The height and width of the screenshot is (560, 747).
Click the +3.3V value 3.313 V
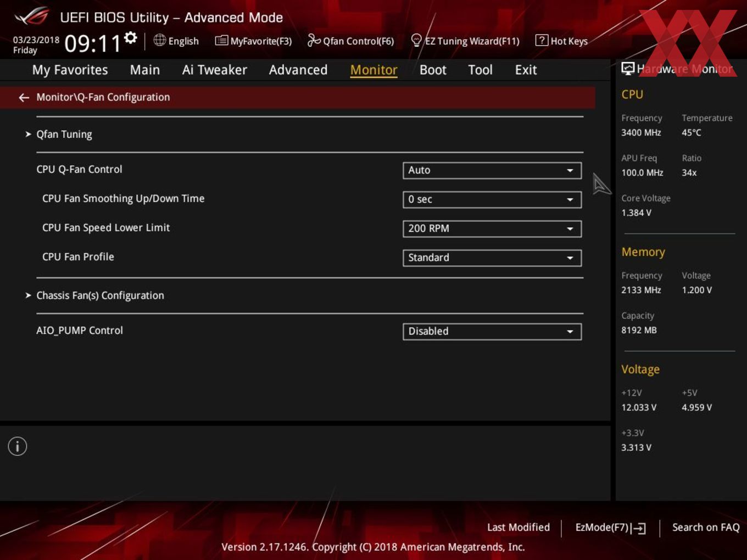636,447
